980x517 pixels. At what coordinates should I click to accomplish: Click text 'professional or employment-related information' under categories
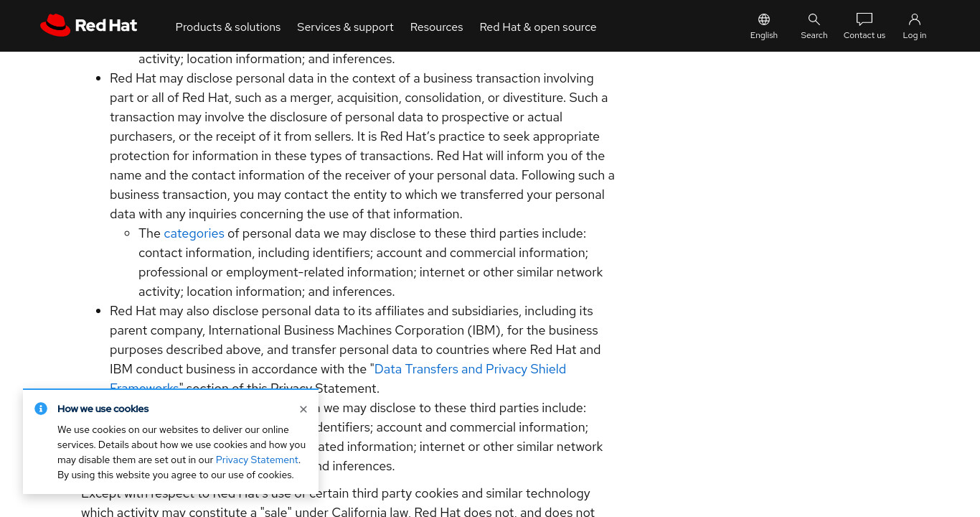click(x=277, y=272)
